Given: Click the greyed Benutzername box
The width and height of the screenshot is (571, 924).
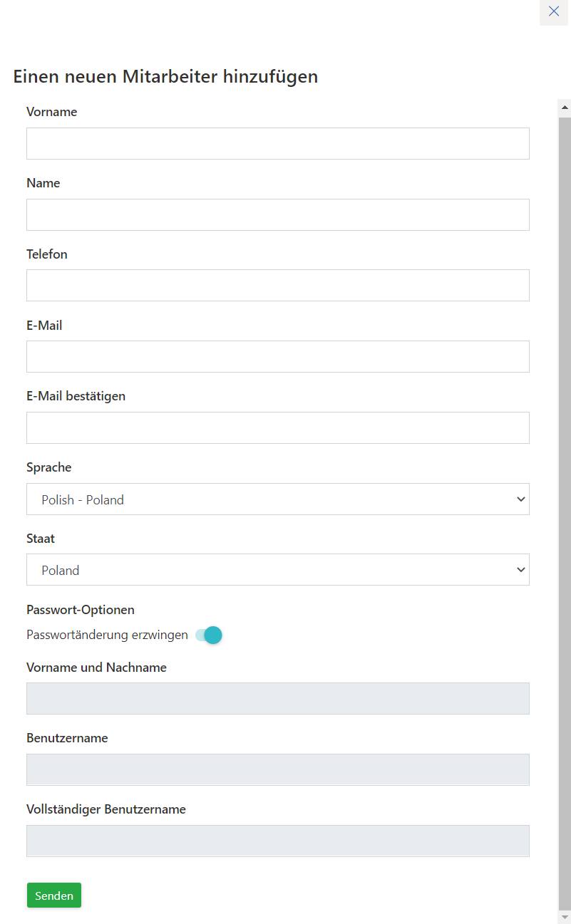Looking at the screenshot, I should pyautogui.click(x=278, y=769).
